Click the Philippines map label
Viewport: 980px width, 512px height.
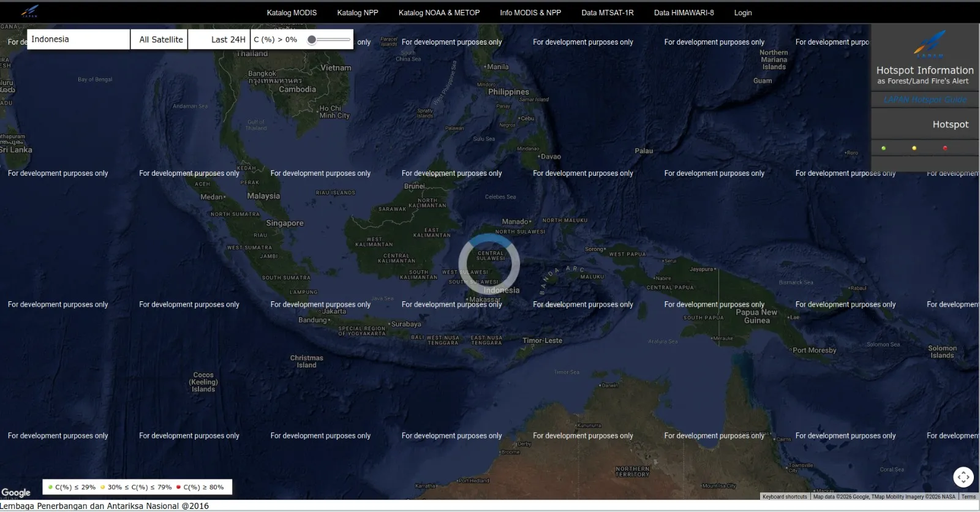pyautogui.click(x=508, y=92)
